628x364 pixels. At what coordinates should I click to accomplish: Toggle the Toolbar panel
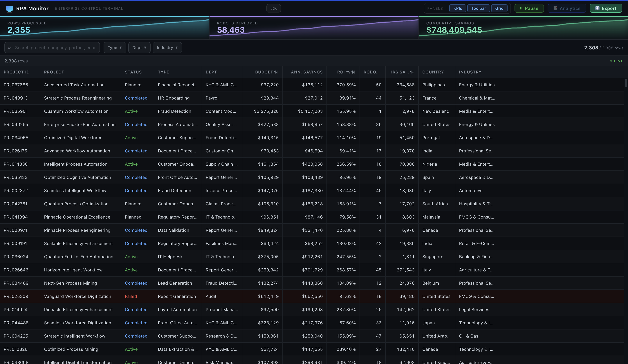(479, 8)
